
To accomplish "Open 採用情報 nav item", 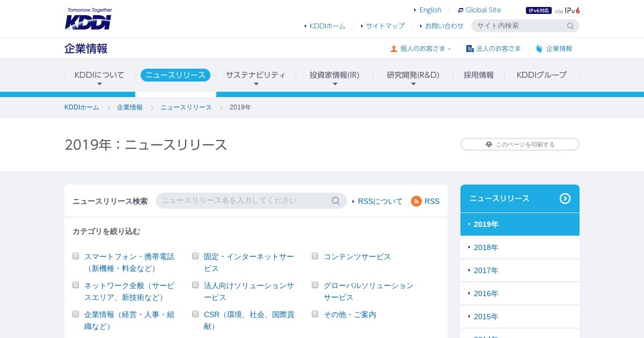I will pyautogui.click(x=479, y=75).
